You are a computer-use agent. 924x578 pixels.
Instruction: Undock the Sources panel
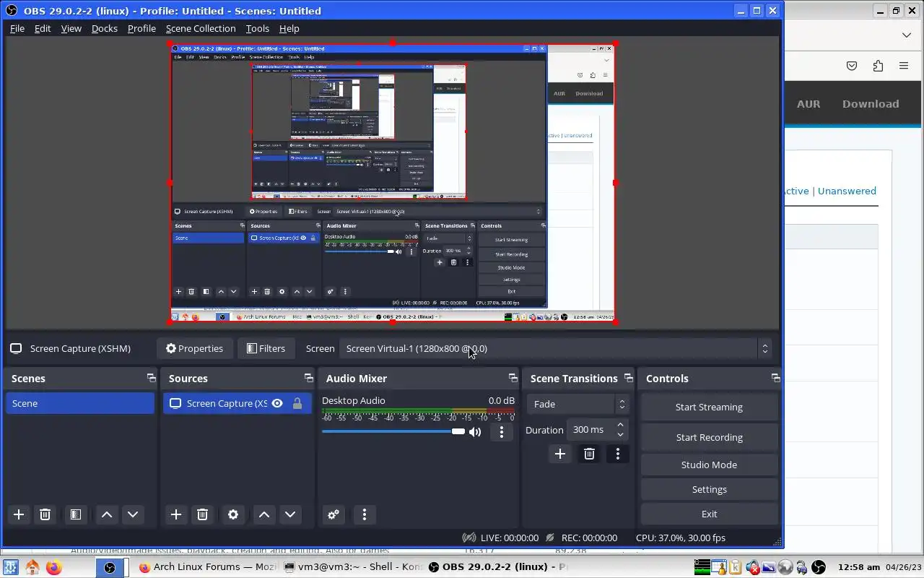tap(308, 378)
